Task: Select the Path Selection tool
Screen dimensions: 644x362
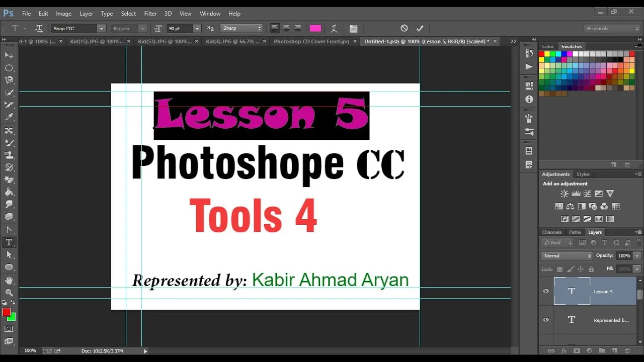Action: click(x=9, y=255)
